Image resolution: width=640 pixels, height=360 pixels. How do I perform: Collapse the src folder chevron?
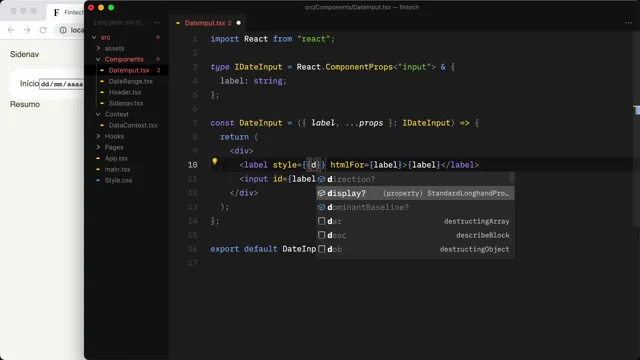coord(94,37)
